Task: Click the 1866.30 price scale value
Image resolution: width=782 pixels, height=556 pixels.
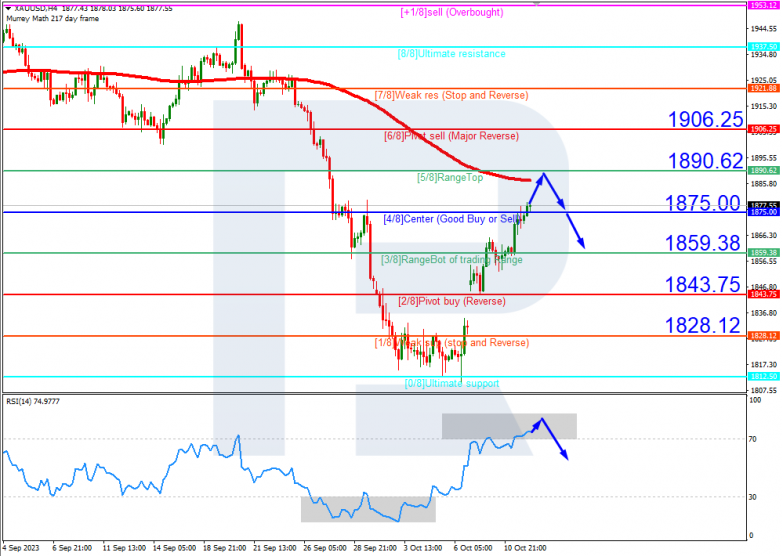Action: click(764, 235)
